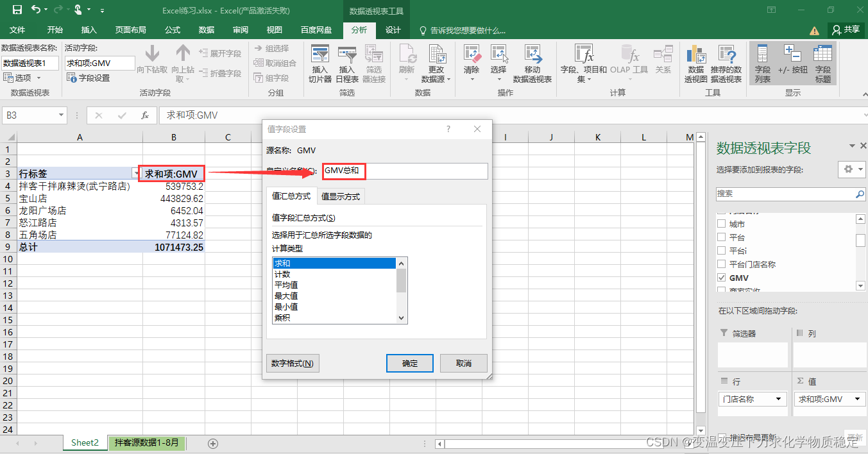868x454 pixels.
Task: Click the fx insert function icon
Action: click(x=146, y=115)
